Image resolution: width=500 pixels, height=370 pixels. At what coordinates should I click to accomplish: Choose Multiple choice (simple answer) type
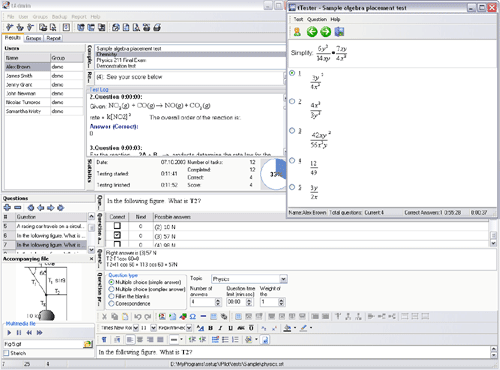coord(112,282)
